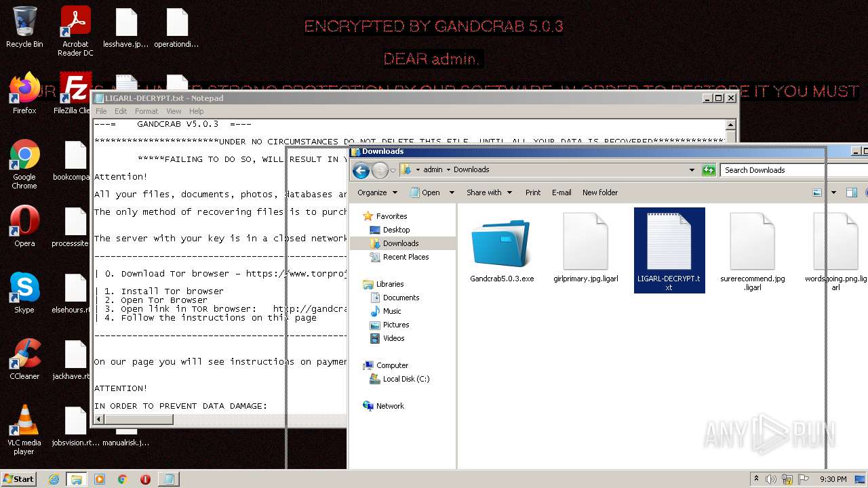Refresh the Downloads folder view
This screenshot has width=868, height=488.
709,170
